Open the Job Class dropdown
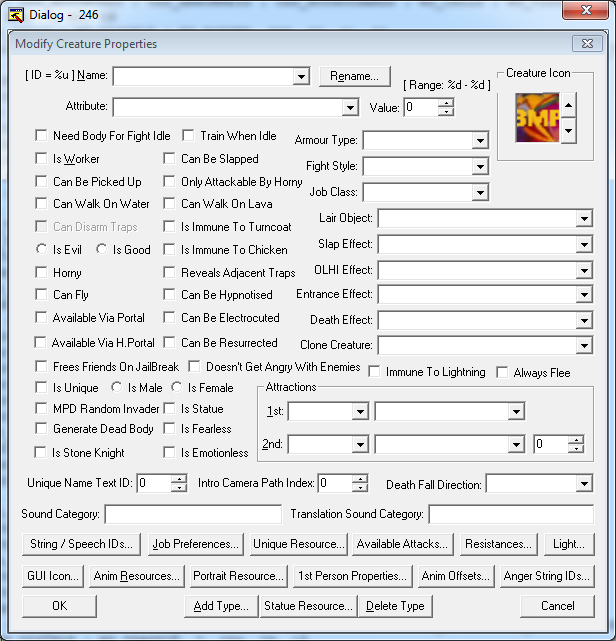Image resolution: width=616 pixels, height=641 pixels. 480,193
